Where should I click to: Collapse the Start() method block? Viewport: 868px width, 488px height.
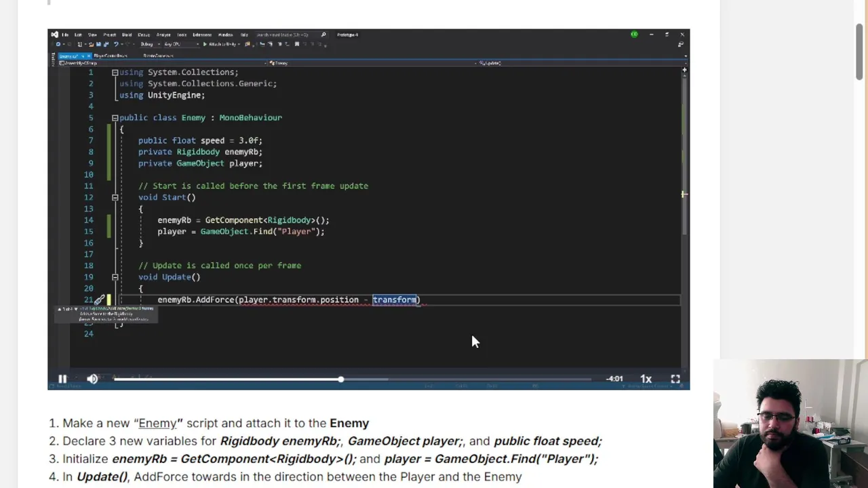pos(115,197)
